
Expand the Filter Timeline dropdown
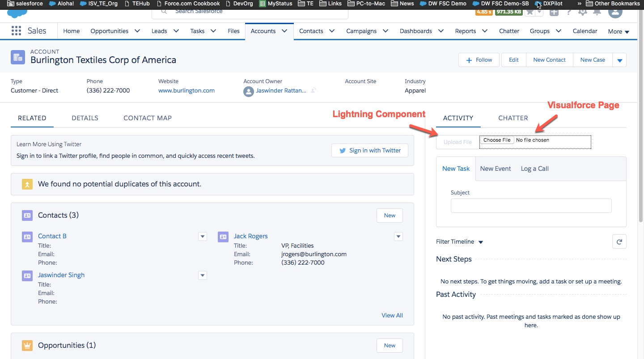[460, 242]
